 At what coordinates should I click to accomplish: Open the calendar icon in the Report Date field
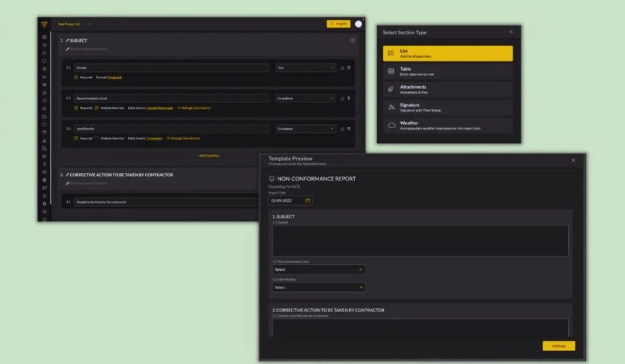(x=307, y=201)
